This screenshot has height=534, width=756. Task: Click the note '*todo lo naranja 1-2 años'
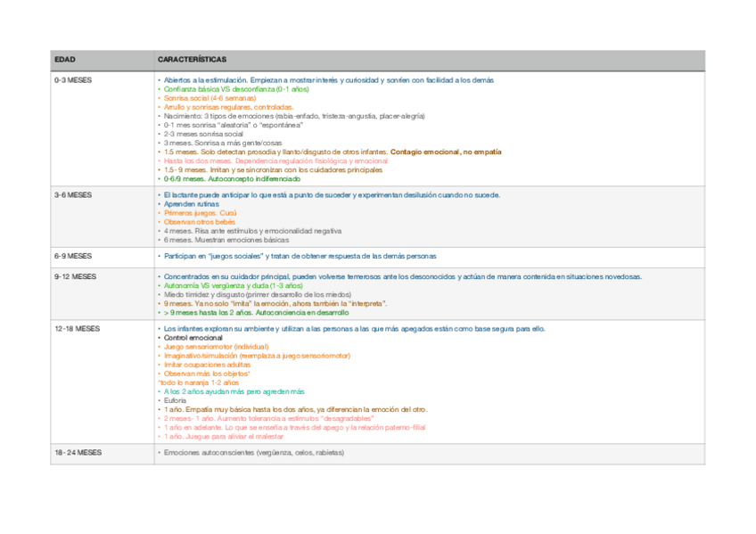coord(198,382)
